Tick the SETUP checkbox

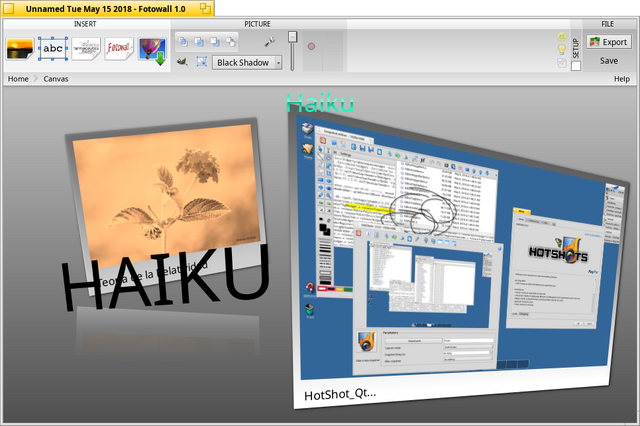[x=576, y=66]
